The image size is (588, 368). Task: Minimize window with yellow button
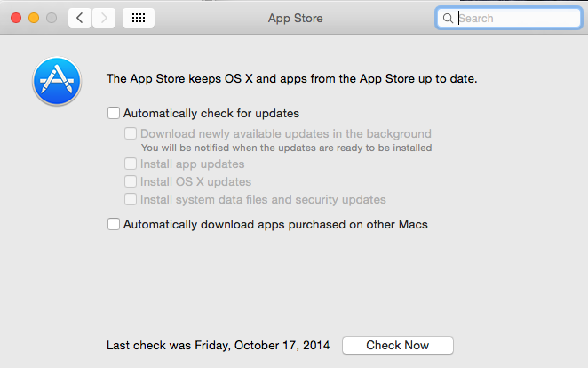34,18
